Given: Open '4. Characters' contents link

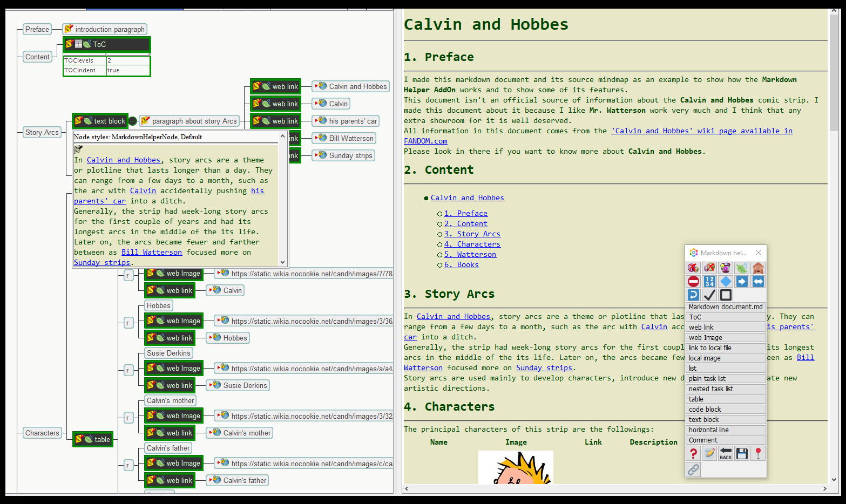Looking at the screenshot, I should point(472,244).
